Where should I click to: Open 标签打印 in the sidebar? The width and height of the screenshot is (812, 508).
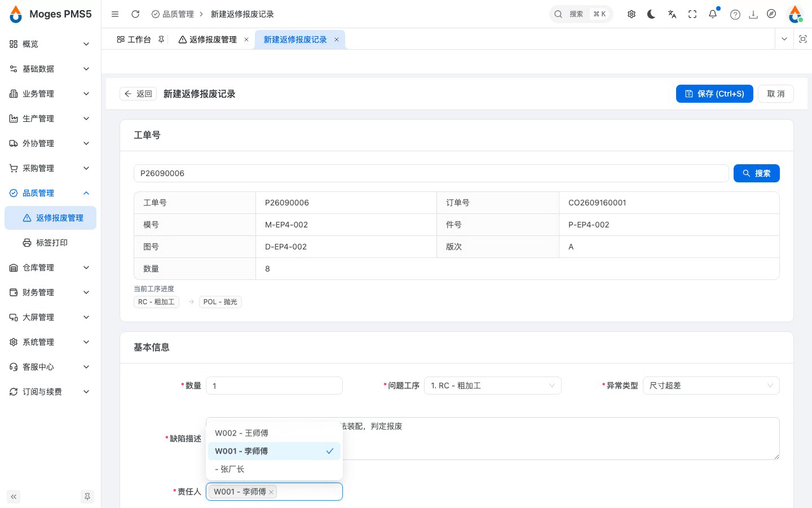[x=50, y=243]
